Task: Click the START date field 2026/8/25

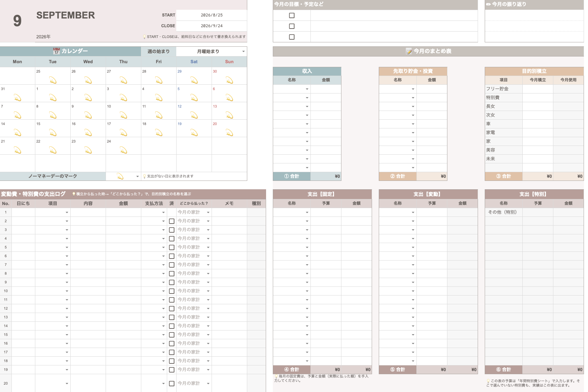Action: 212,15
